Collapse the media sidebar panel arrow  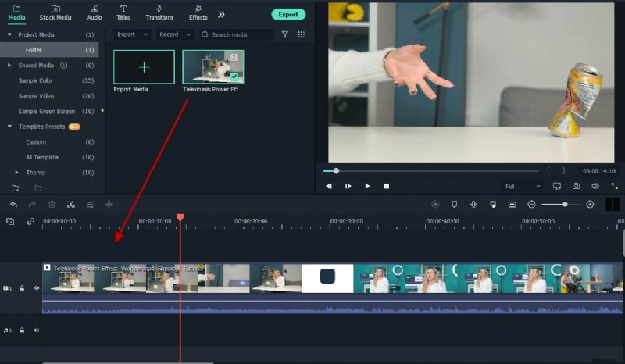(x=102, y=110)
